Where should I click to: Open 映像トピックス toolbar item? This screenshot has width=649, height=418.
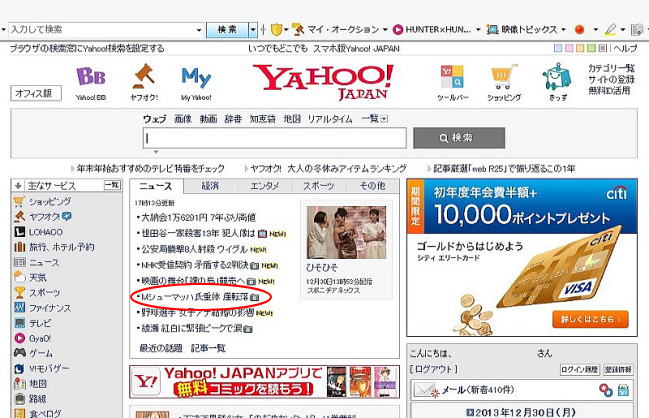click(x=522, y=30)
